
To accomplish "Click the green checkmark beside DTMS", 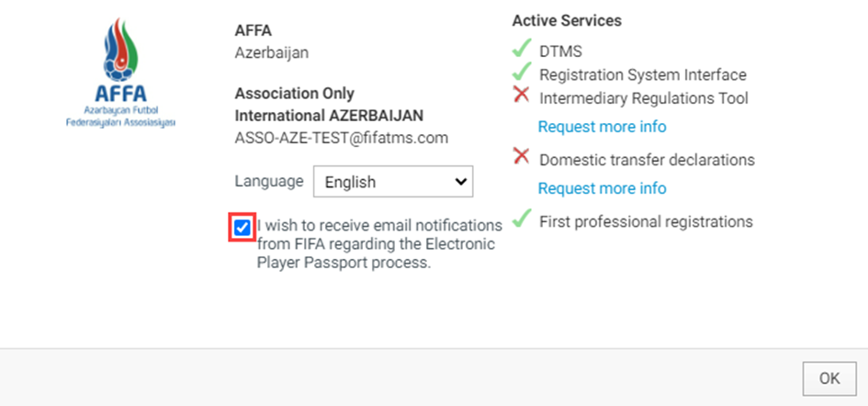I will pyautogui.click(x=522, y=48).
